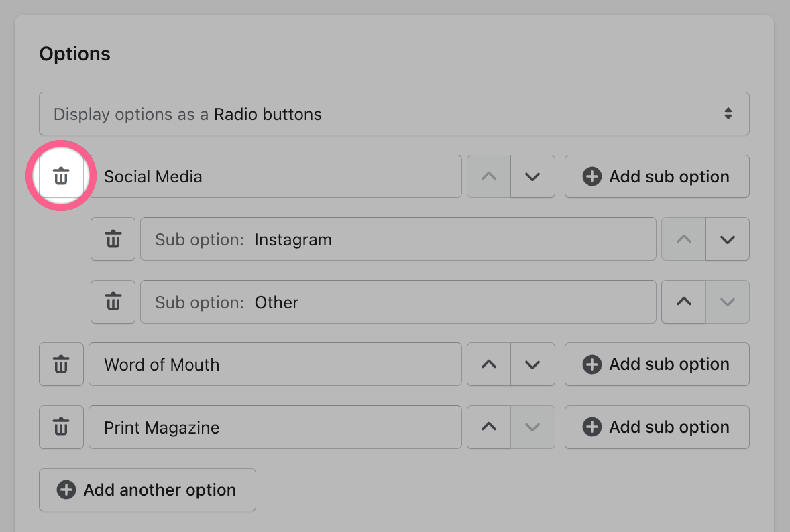Delete the Instagram sub option
The image size is (790, 532).
113,239
